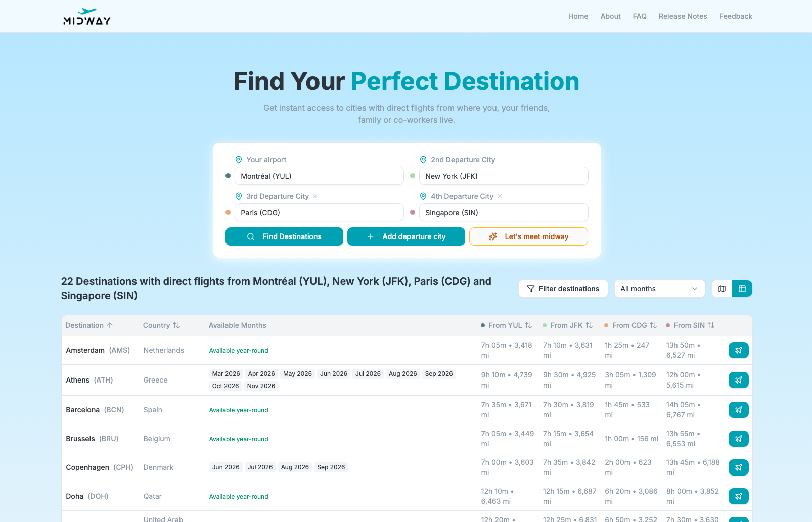The width and height of the screenshot is (812, 522).
Task: Remove the 3rd Departure City
Action: tap(315, 196)
